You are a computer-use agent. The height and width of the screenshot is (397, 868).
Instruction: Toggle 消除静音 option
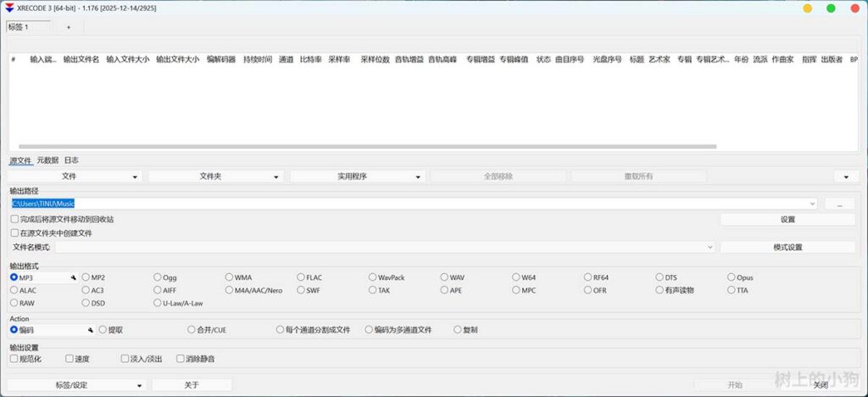[181, 359]
